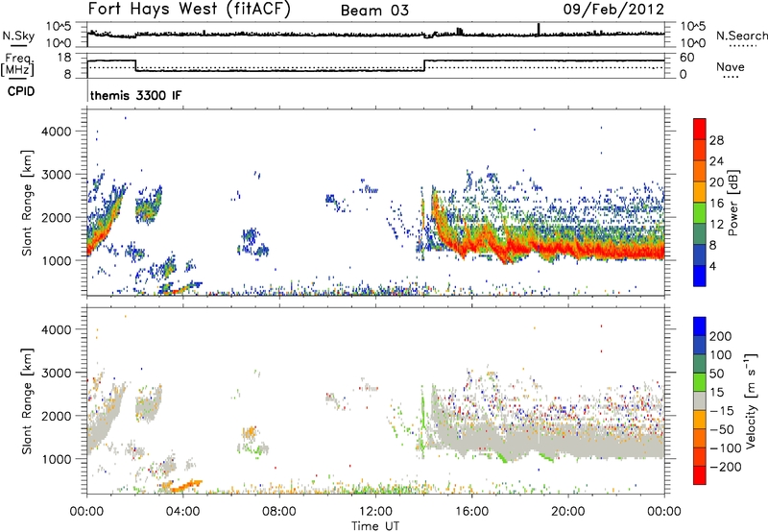The height and width of the screenshot is (532, 768).
Task: Click the '28' tick on Power scale
Action: [x=716, y=140]
